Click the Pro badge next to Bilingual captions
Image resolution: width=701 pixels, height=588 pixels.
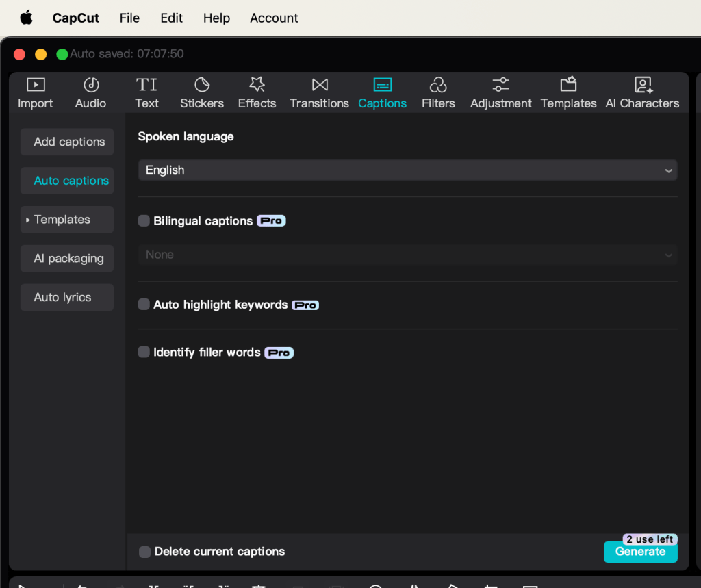(x=271, y=221)
